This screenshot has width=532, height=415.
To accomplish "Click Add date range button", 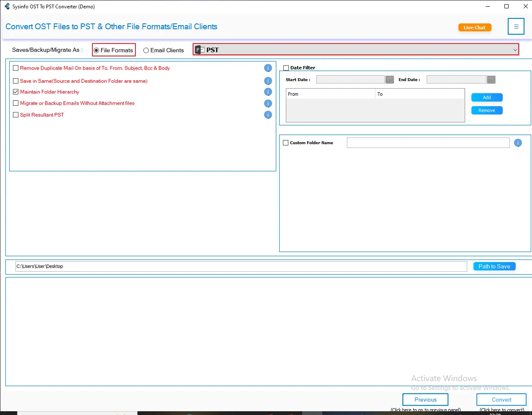I will point(487,97).
